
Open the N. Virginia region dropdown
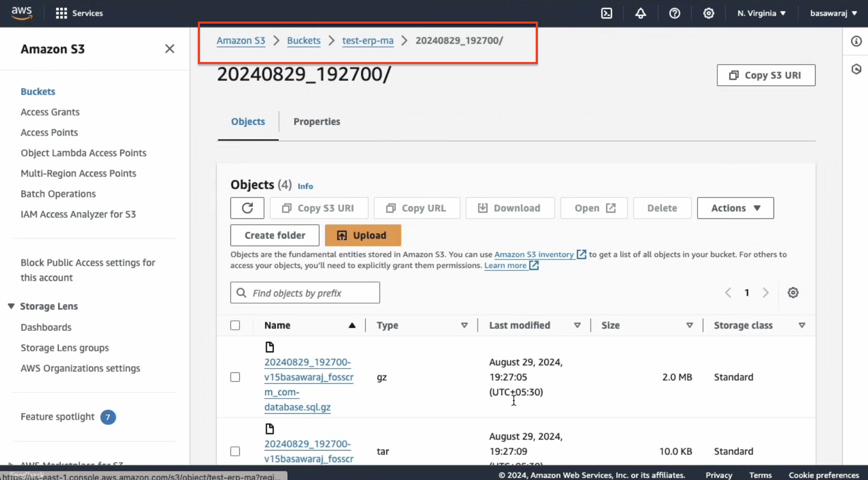(x=761, y=13)
